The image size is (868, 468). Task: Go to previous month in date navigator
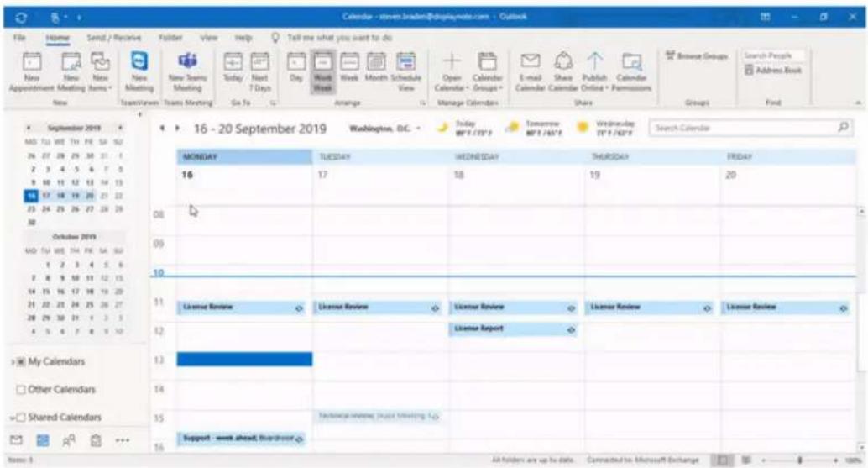(x=29, y=128)
